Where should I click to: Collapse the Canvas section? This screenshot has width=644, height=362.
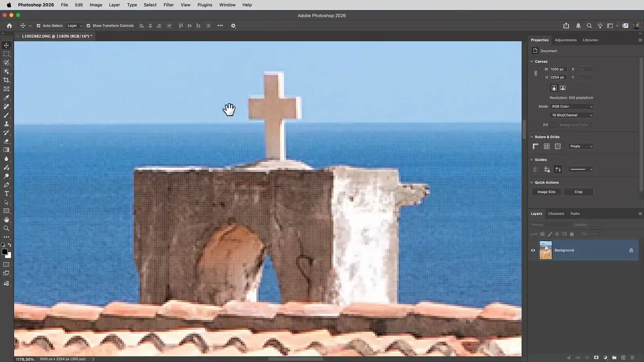click(532, 62)
